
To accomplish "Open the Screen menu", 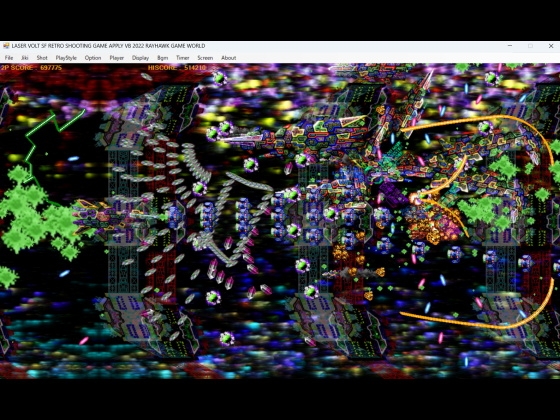I will coord(205,58).
